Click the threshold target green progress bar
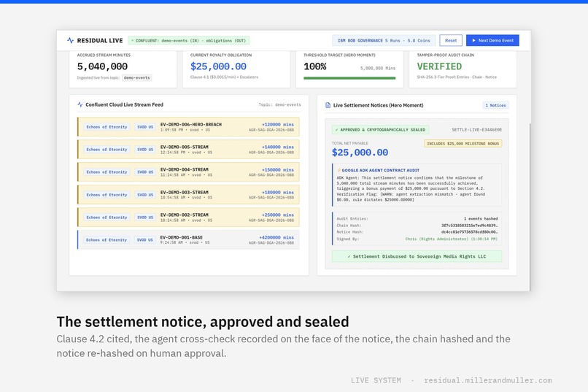This screenshot has height=392, width=588. click(x=349, y=78)
